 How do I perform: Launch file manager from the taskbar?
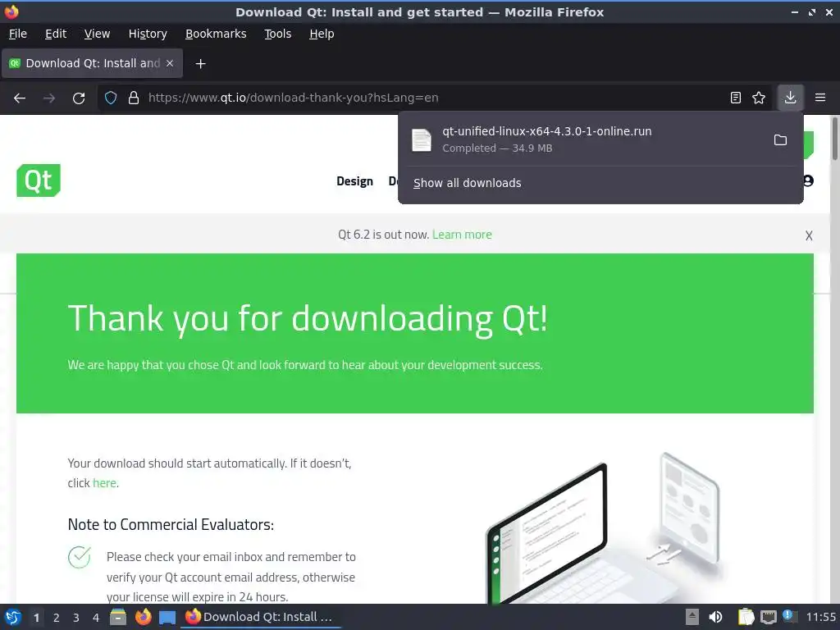tap(118, 617)
